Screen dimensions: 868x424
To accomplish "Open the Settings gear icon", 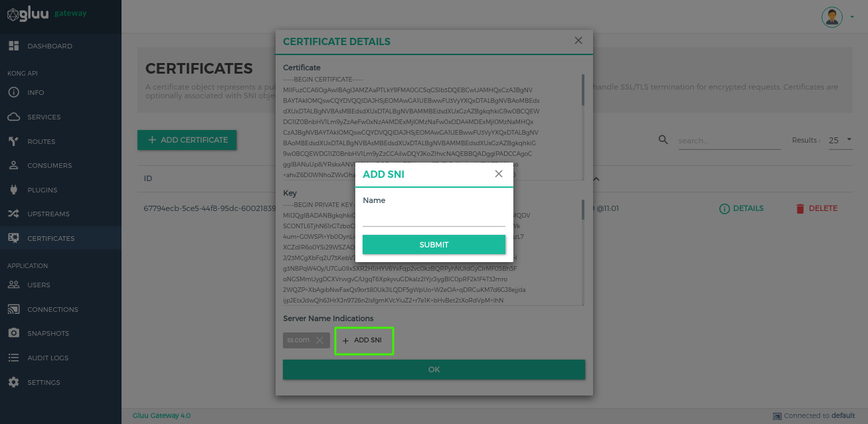I will click(13, 382).
